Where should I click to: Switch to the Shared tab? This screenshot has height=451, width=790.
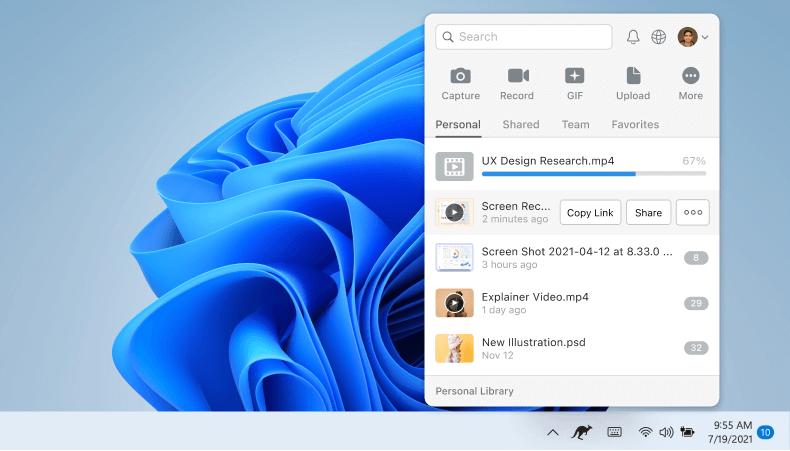point(521,125)
